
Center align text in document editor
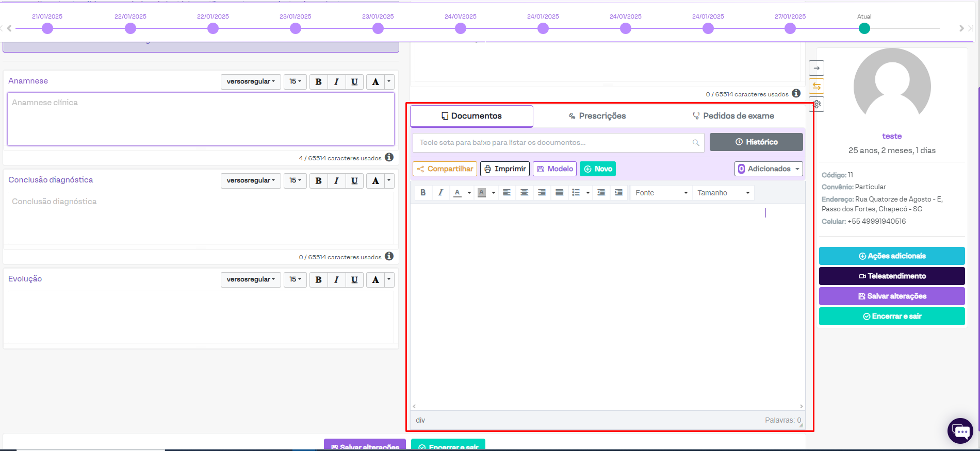pyautogui.click(x=524, y=193)
